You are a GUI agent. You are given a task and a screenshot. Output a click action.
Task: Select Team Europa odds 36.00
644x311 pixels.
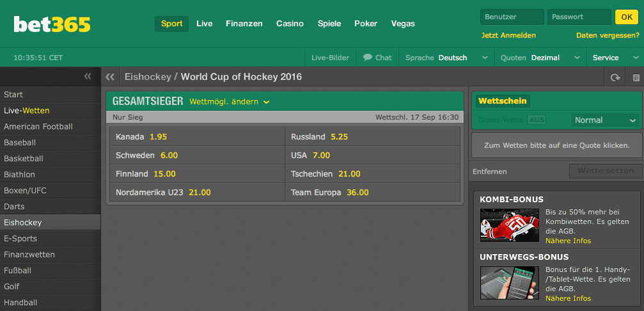click(x=372, y=192)
